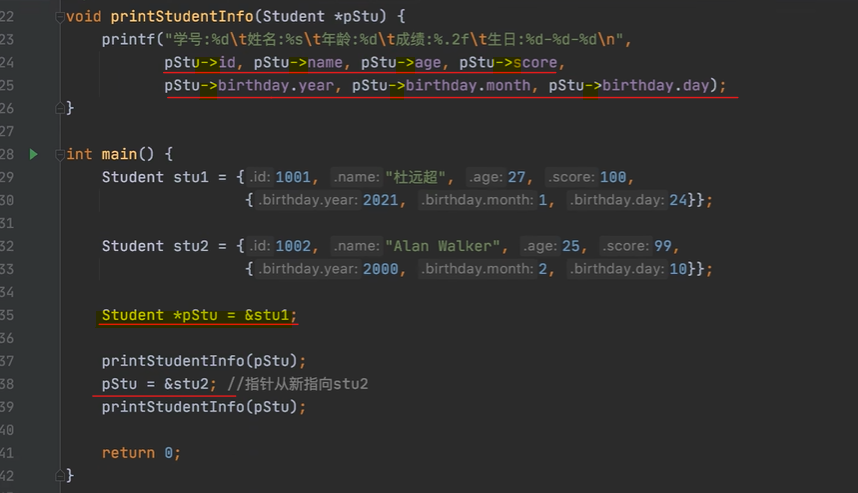Collapse the main function fold marker
This screenshot has height=493, width=858.
pos(60,155)
